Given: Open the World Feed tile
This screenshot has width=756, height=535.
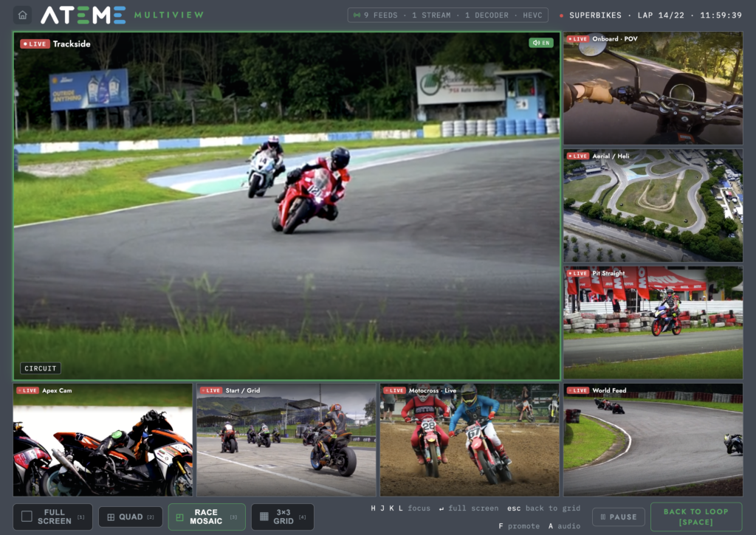Looking at the screenshot, I should click(653, 440).
